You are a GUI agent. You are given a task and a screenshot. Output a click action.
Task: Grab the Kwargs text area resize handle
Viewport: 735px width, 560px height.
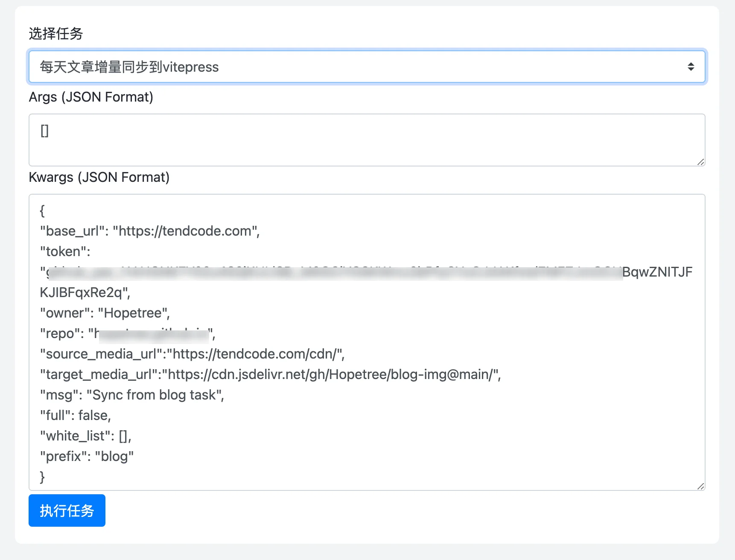click(x=700, y=486)
